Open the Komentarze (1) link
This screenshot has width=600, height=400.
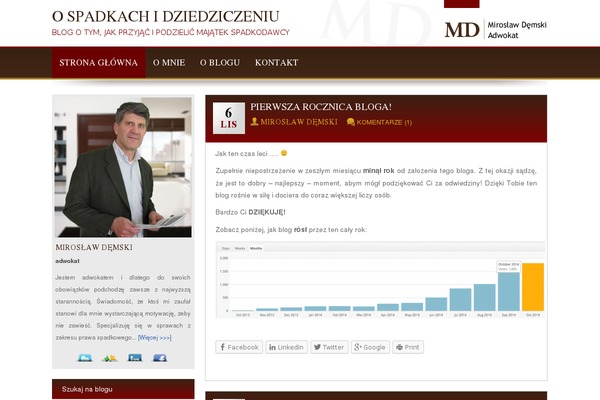point(384,122)
